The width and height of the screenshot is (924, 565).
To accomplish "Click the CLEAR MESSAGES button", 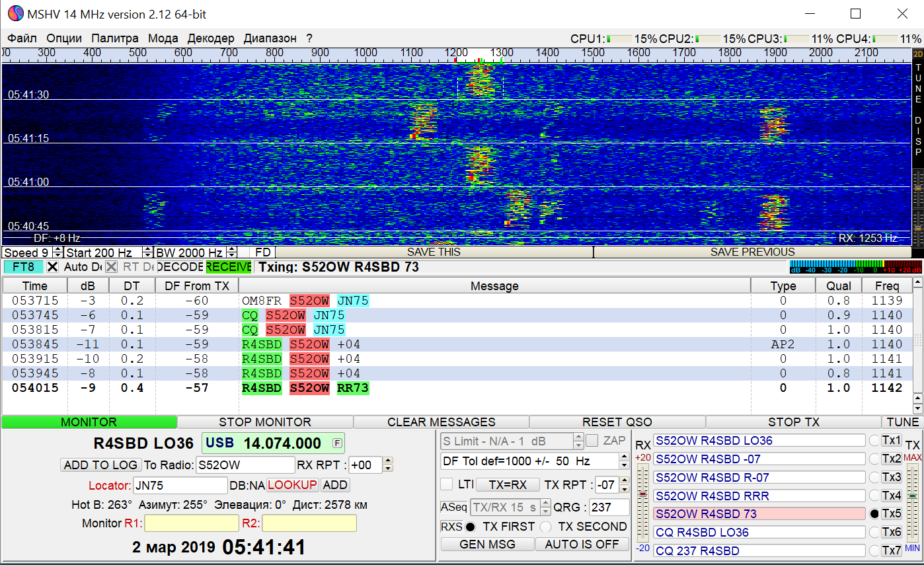I will 442,422.
